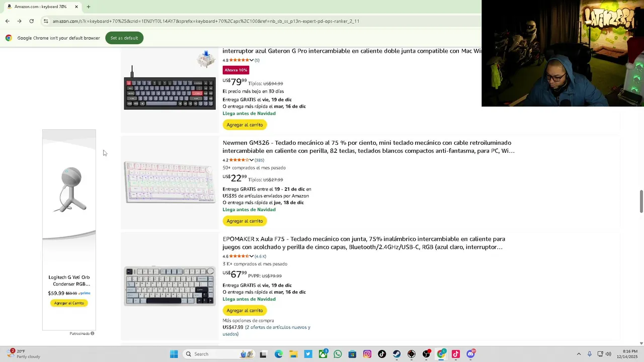Open the Twitter app on taskbar
Image resolution: width=644 pixels, height=362 pixels.
click(x=308, y=354)
